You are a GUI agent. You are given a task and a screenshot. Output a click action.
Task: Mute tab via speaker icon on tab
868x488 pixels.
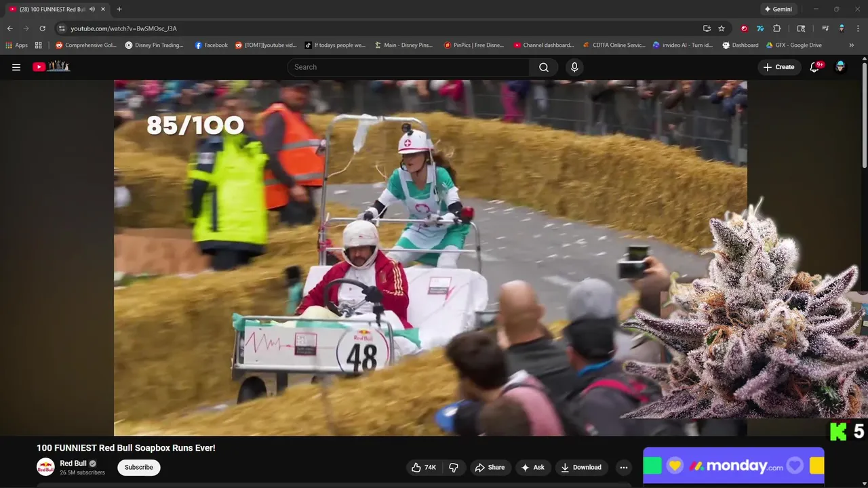pos(92,9)
